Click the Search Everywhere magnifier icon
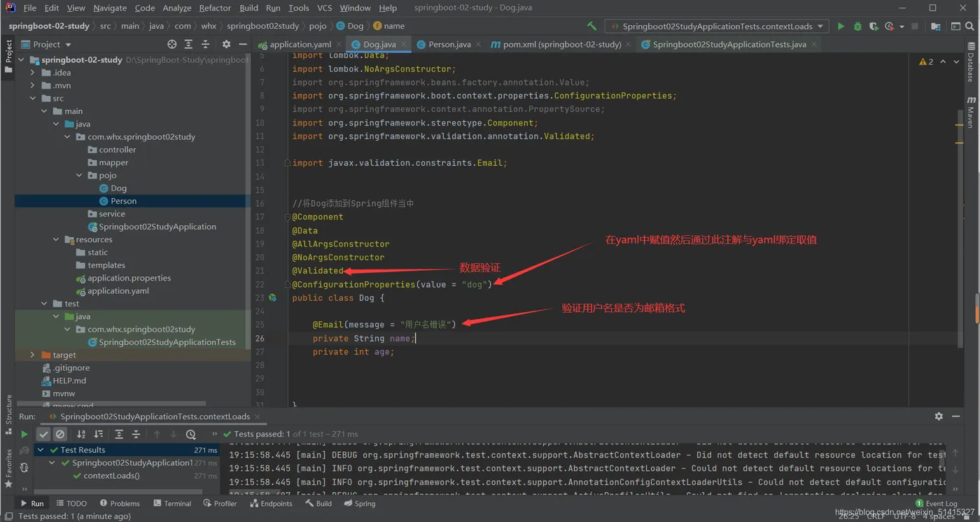980x522 pixels. (x=970, y=26)
